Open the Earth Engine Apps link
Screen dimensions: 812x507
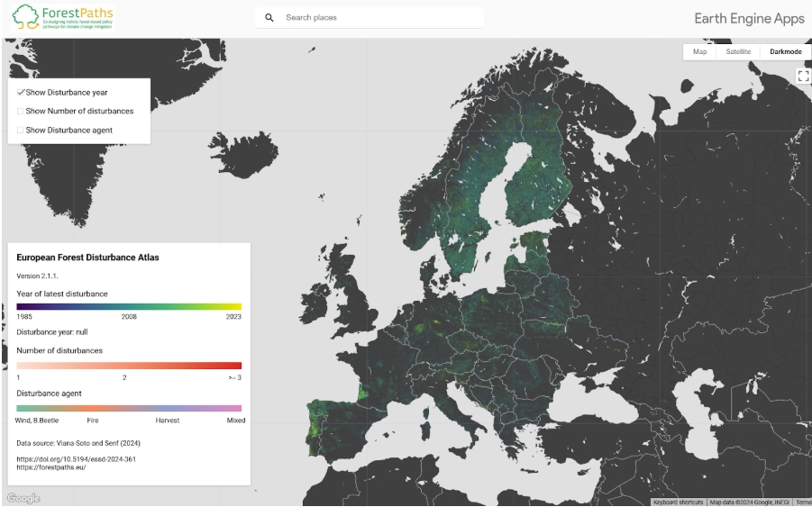coord(749,19)
